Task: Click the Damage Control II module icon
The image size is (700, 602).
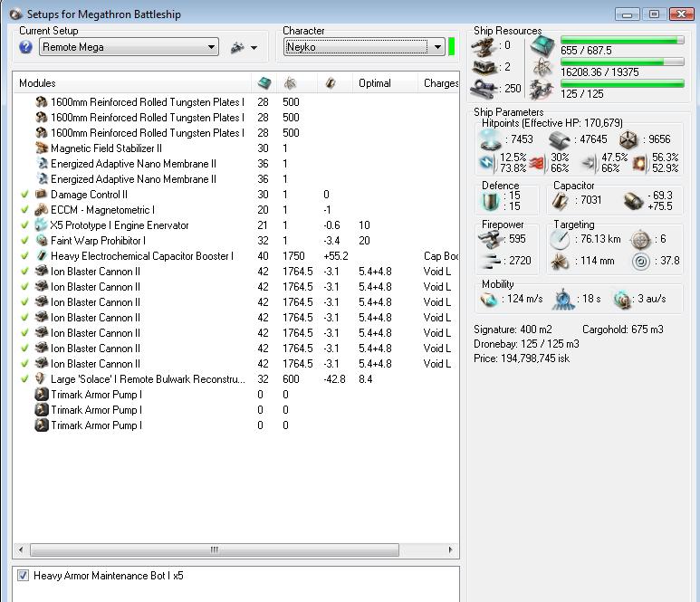Action: (x=42, y=194)
